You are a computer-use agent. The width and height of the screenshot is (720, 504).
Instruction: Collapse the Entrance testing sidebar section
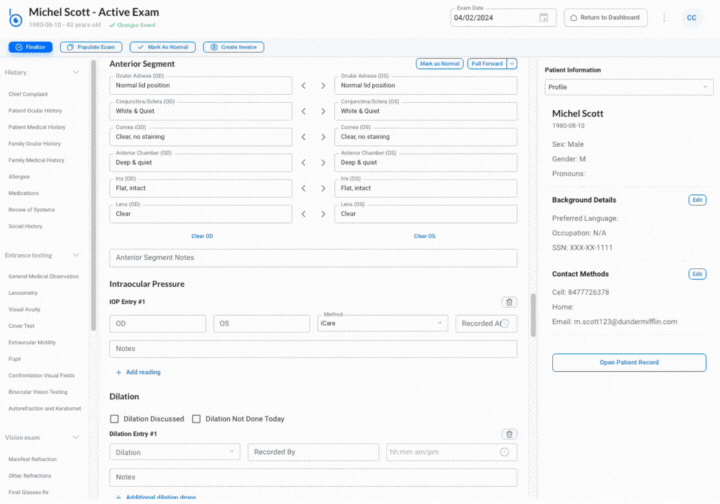76,255
